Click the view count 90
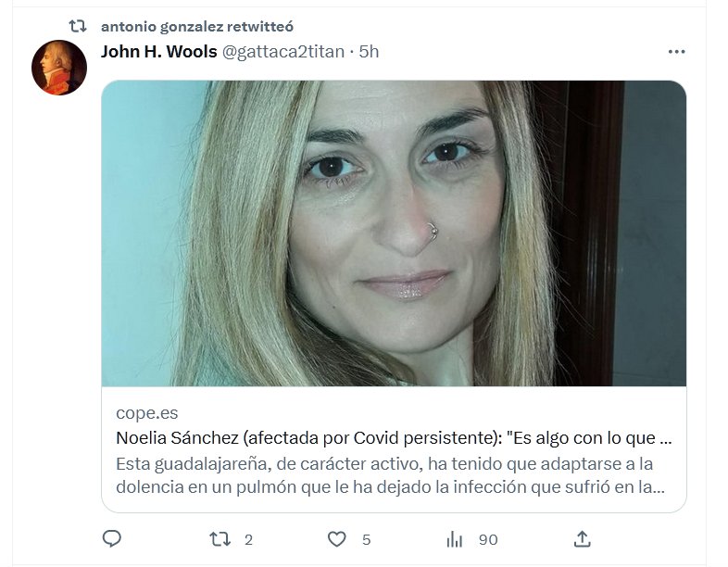The image size is (728, 567). tap(488, 539)
